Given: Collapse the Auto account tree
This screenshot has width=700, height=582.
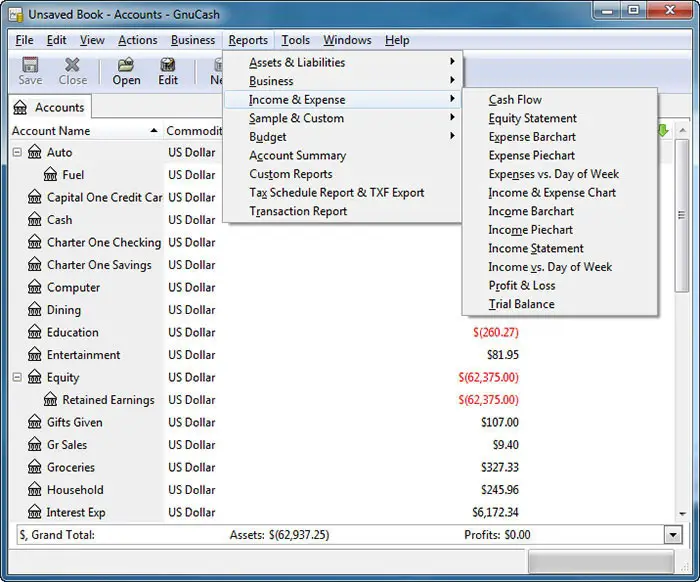Looking at the screenshot, I should 17,152.
